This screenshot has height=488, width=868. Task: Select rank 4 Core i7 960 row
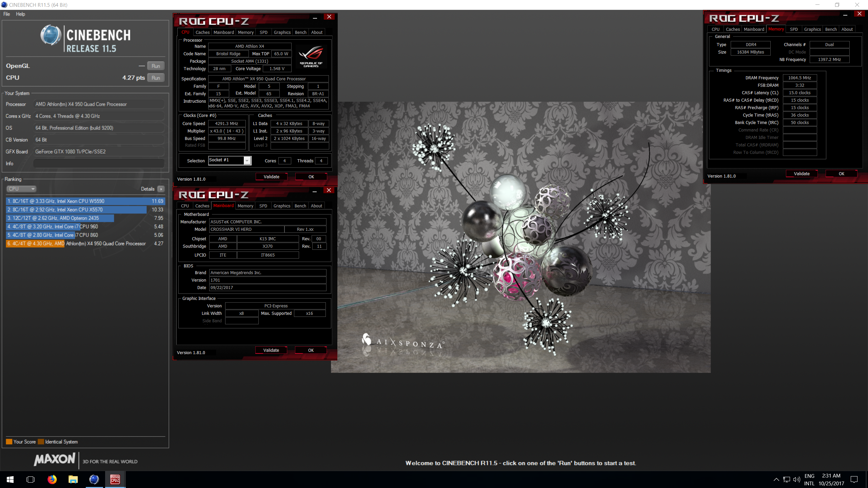pyautogui.click(x=85, y=226)
